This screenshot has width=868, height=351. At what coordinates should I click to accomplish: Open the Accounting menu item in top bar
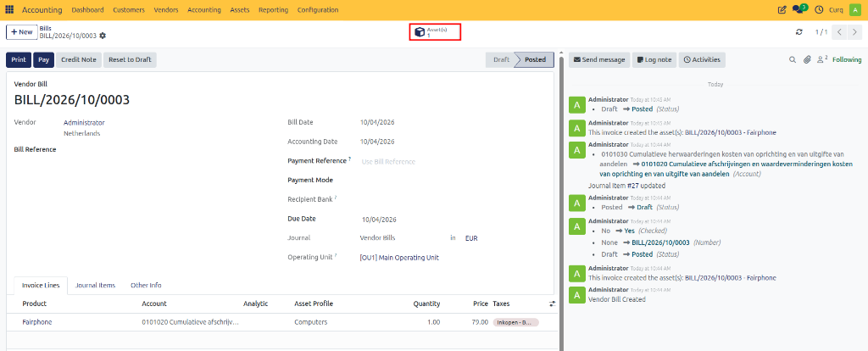[x=204, y=10]
